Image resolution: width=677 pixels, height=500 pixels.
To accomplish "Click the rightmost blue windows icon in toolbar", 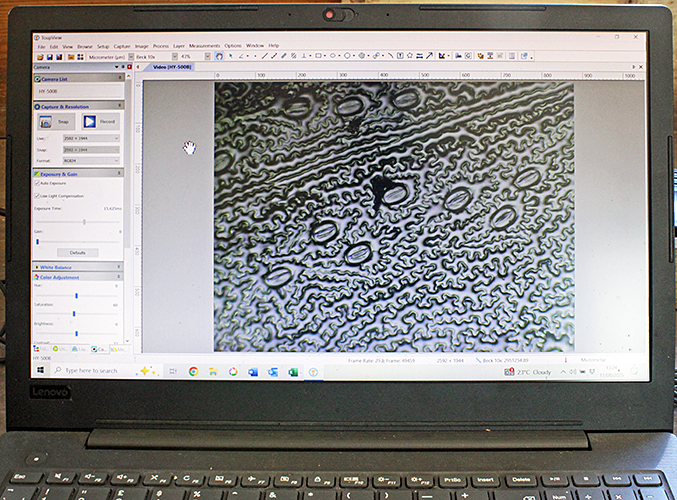I will 524,56.
